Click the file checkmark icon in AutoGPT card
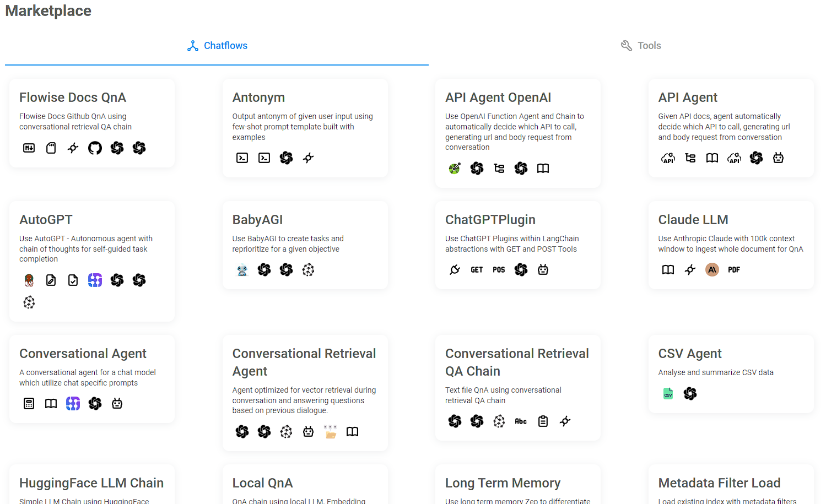Image resolution: width=826 pixels, height=504 pixels. click(x=73, y=280)
